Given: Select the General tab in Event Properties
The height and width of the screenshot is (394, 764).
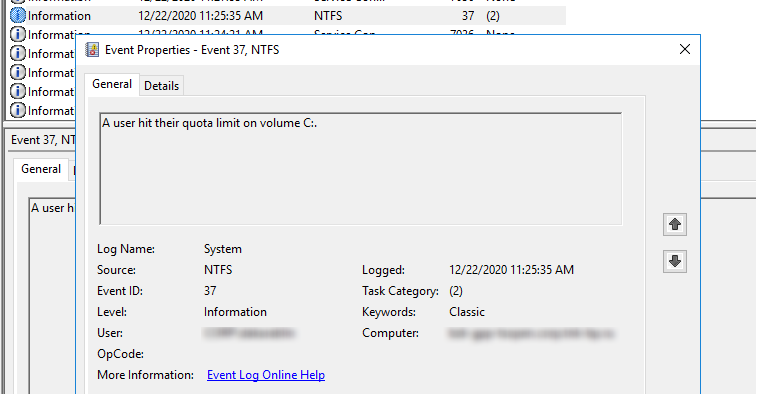Looking at the screenshot, I should pyautogui.click(x=112, y=84).
